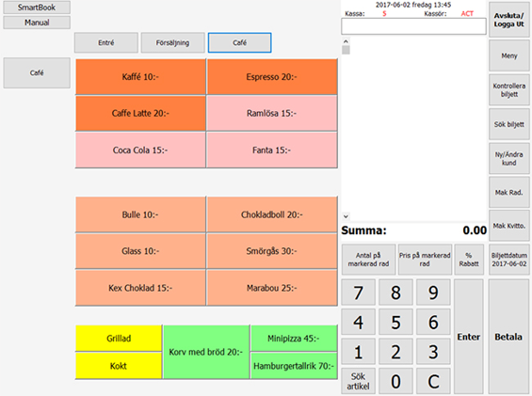This screenshot has height=396, width=532.
Task: Switch to the Entré tab
Action: (x=106, y=42)
